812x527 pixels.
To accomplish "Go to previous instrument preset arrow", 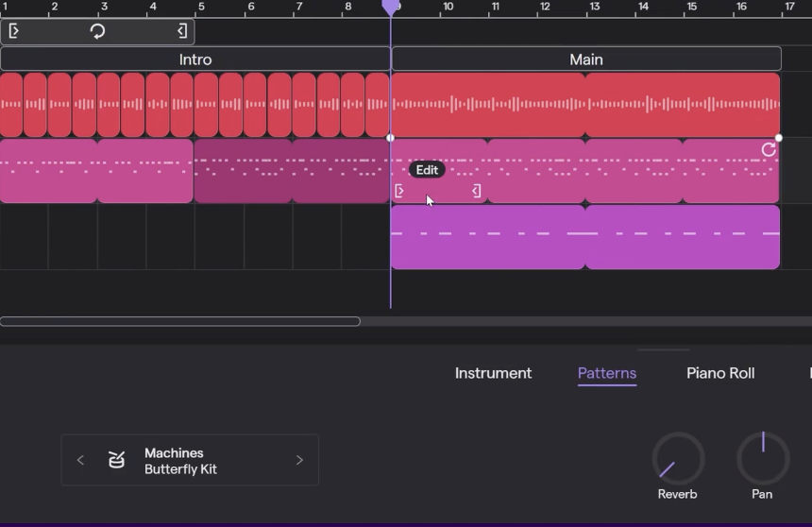I will (x=80, y=460).
